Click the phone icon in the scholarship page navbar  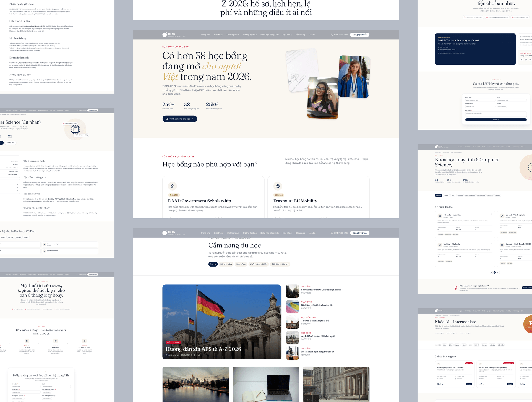[x=332, y=35]
